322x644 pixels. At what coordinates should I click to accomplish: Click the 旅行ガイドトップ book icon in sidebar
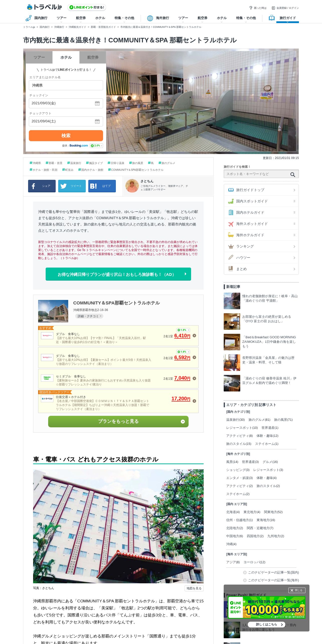231,190
